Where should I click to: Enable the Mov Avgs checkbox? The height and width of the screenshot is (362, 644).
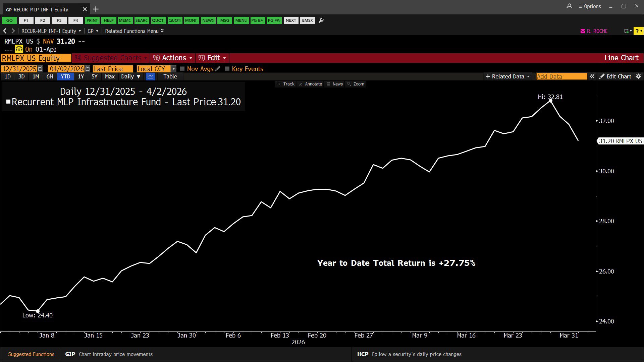click(x=182, y=69)
